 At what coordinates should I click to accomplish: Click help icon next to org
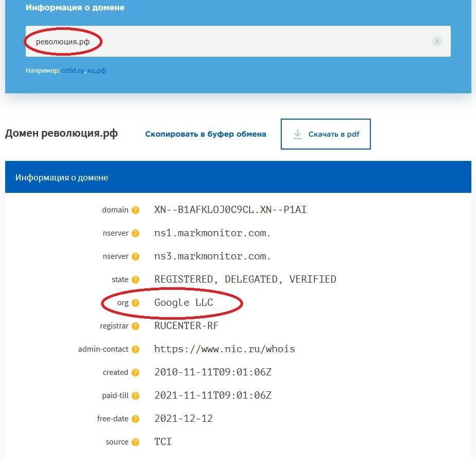(135, 303)
